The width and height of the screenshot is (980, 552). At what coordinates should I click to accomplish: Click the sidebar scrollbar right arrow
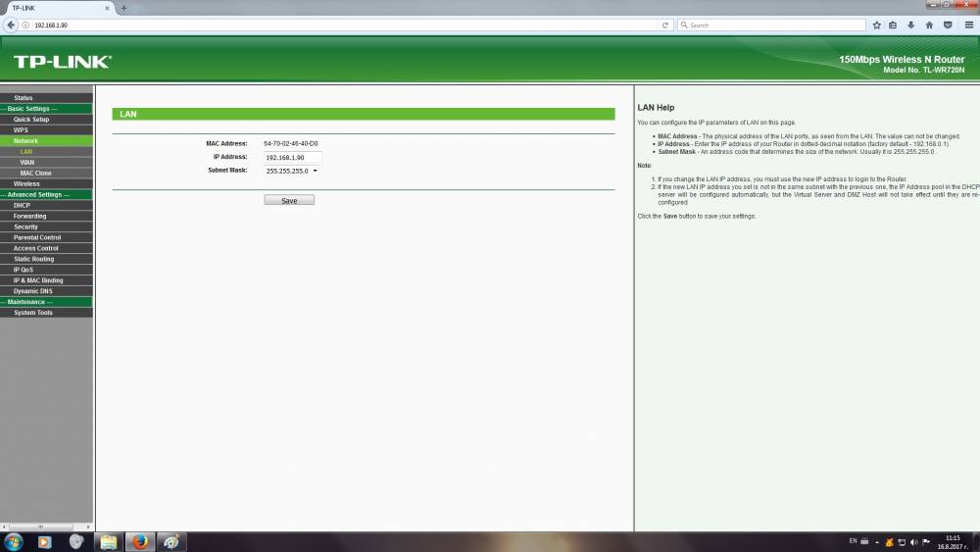click(88, 527)
